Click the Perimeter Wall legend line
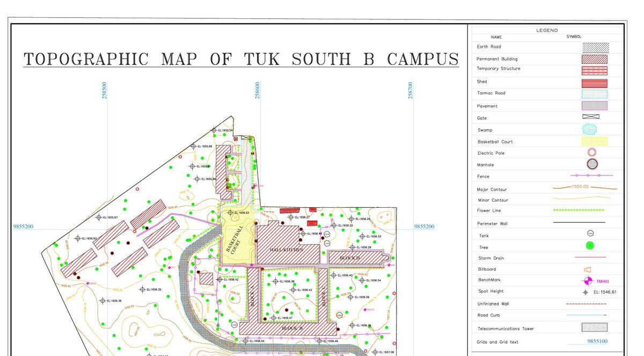This screenshot has height=356, width=644. [x=579, y=222]
